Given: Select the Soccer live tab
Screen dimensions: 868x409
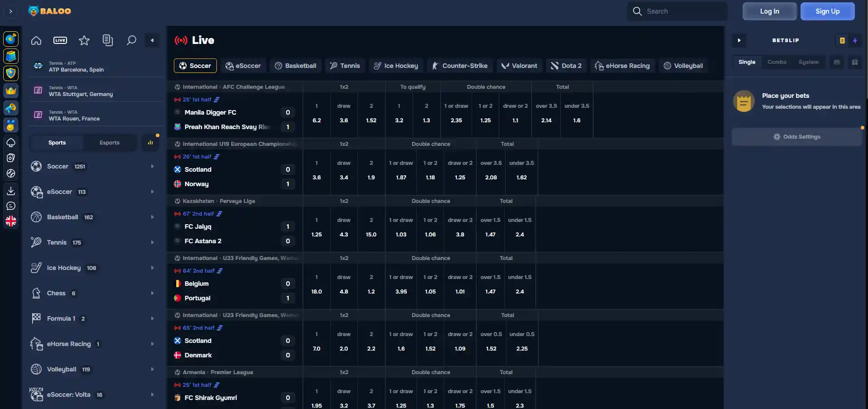Looking at the screenshot, I should click(x=195, y=66).
